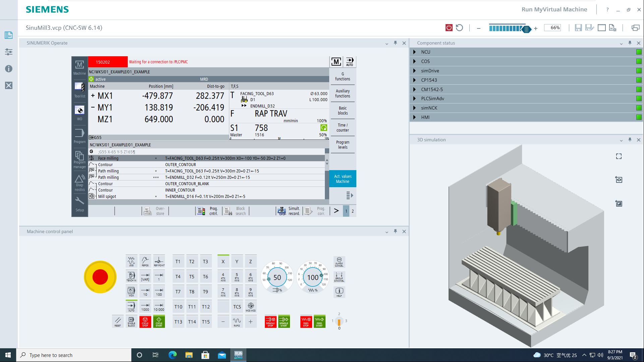
Task: Open the Diagnostics operating area
Action: 79,183
